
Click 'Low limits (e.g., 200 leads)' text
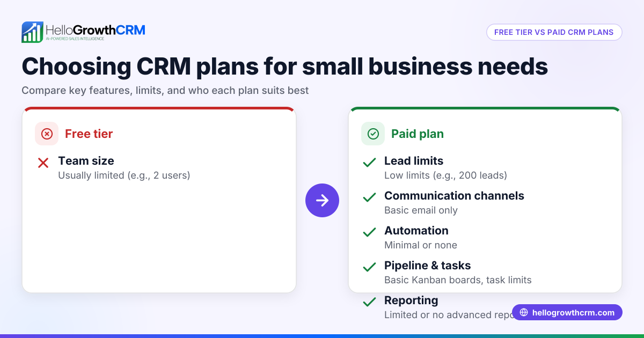click(x=445, y=175)
